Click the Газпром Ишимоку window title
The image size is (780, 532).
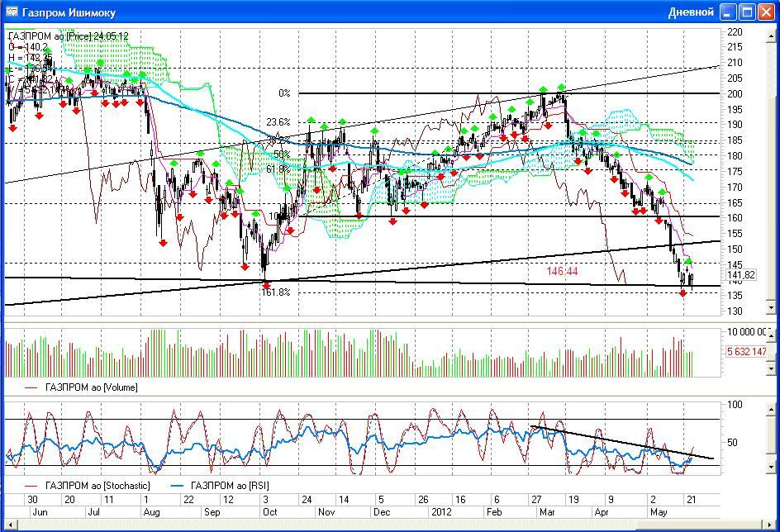tap(69, 12)
